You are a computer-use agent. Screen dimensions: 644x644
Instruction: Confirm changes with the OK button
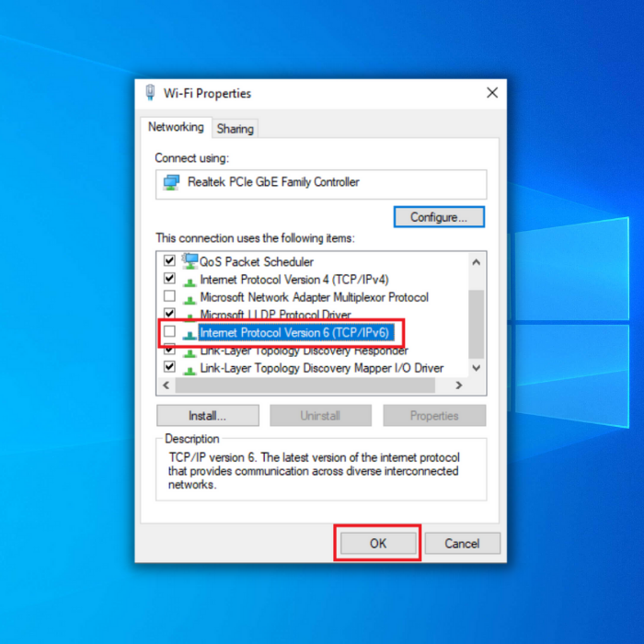tap(378, 544)
